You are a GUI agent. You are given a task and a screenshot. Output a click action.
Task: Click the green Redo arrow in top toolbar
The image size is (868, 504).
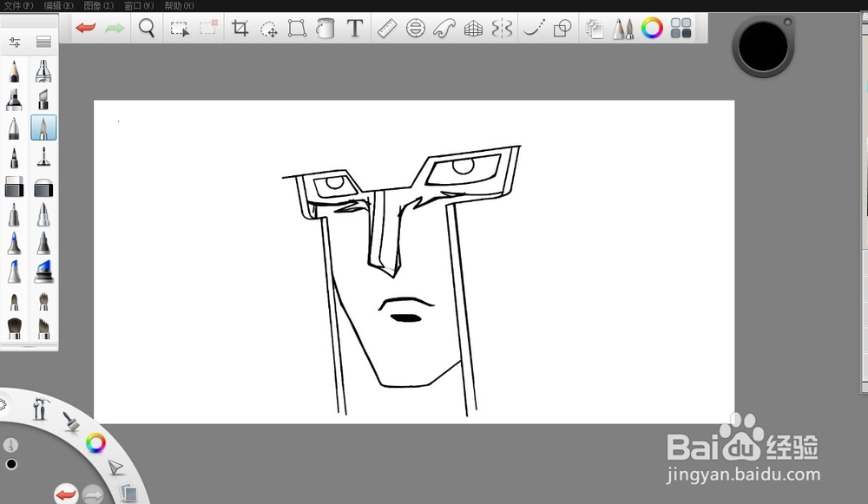click(x=115, y=28)
